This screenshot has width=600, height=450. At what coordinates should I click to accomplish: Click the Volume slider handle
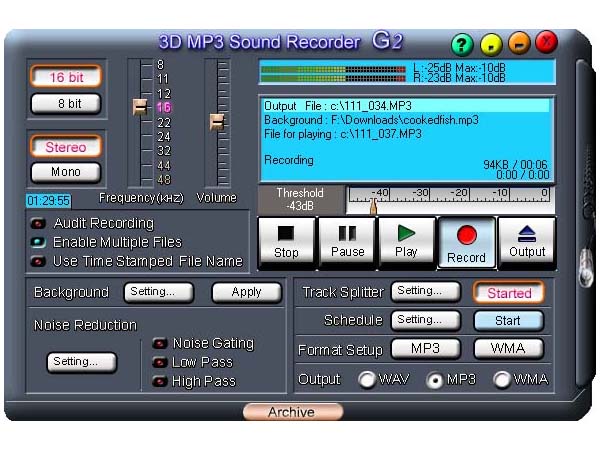click(217, 122)
